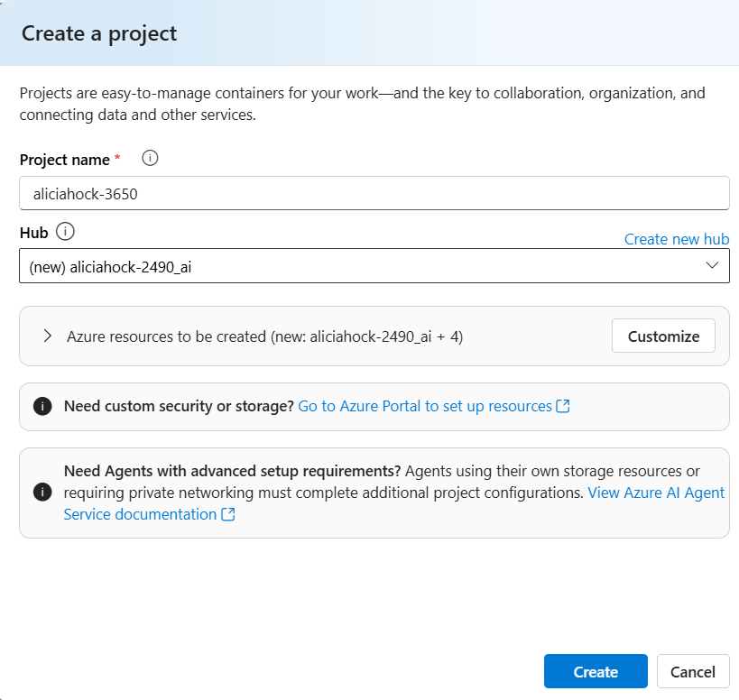Click the Project name label
Image resolution: width=739 pixels, height=700 pixels.
point(65,160)
